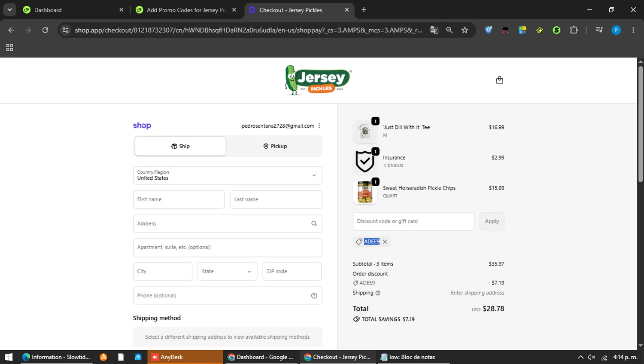Open Dashboard - Google Chrome taskbar item
The image size is (644, 364).
coord(261,357)
